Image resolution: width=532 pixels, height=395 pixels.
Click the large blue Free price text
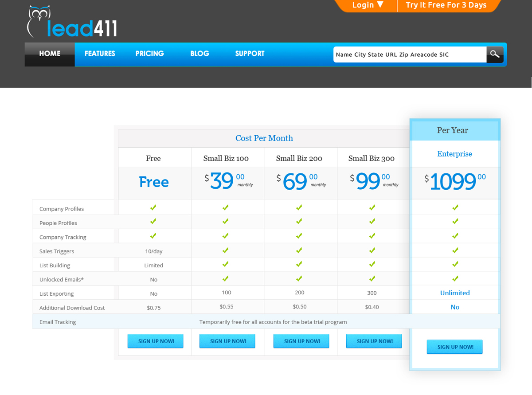154,182
